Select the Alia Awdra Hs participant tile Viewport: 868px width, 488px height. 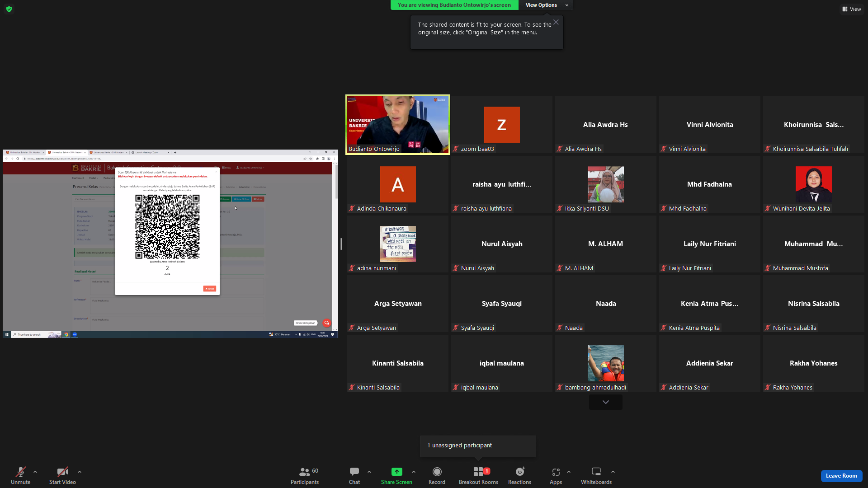(606, 125)
